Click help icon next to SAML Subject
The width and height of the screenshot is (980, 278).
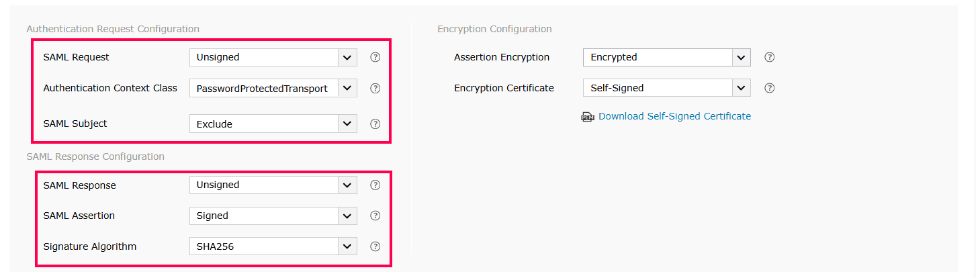click(x=375, y=124)
